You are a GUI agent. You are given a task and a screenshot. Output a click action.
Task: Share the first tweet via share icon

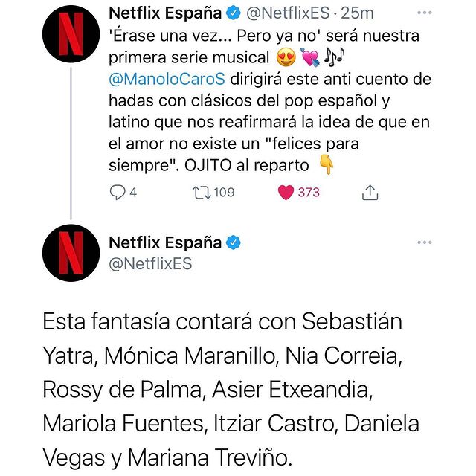(370, 193)
